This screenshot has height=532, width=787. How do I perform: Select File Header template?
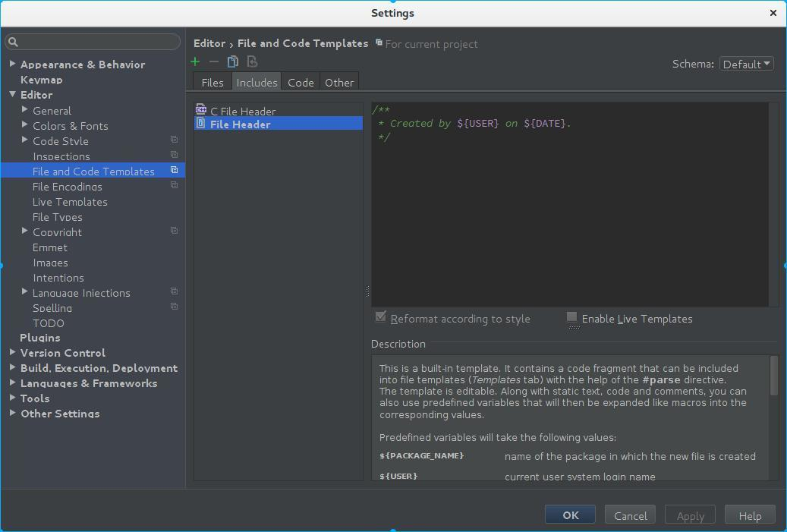click(x=279, y=124)
